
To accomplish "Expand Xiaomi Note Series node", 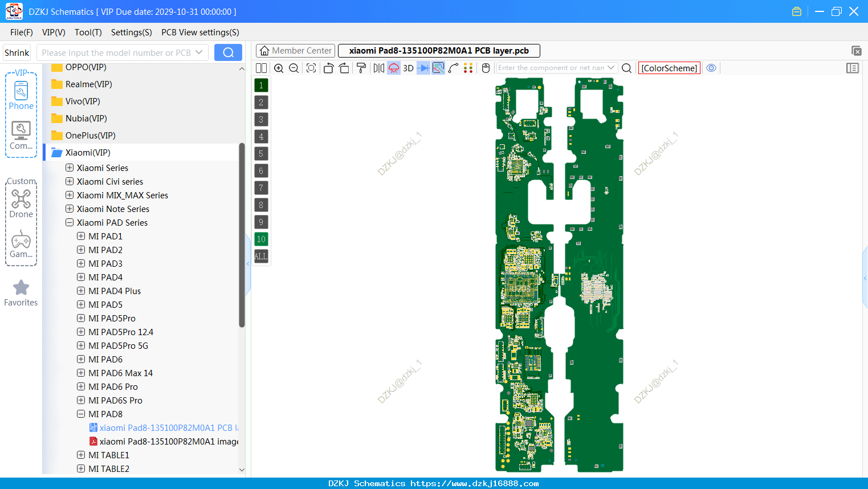I will [x=70, y=209].
